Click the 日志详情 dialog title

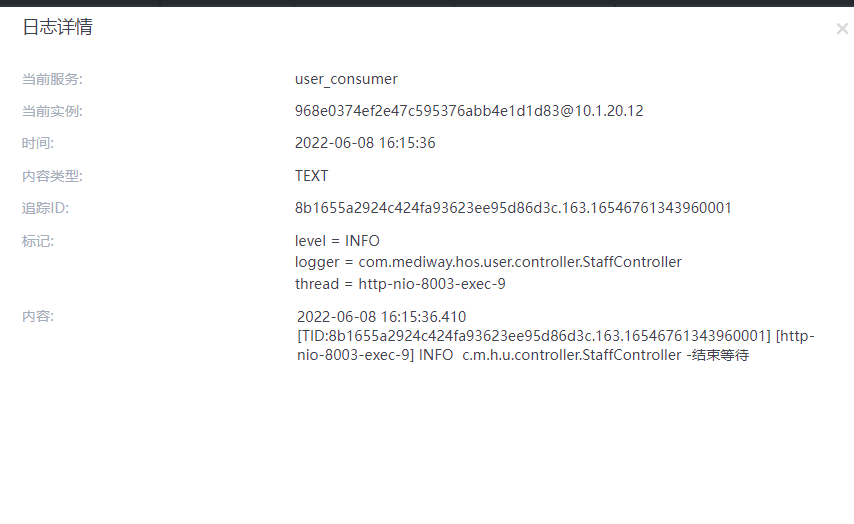coord(57,27)
